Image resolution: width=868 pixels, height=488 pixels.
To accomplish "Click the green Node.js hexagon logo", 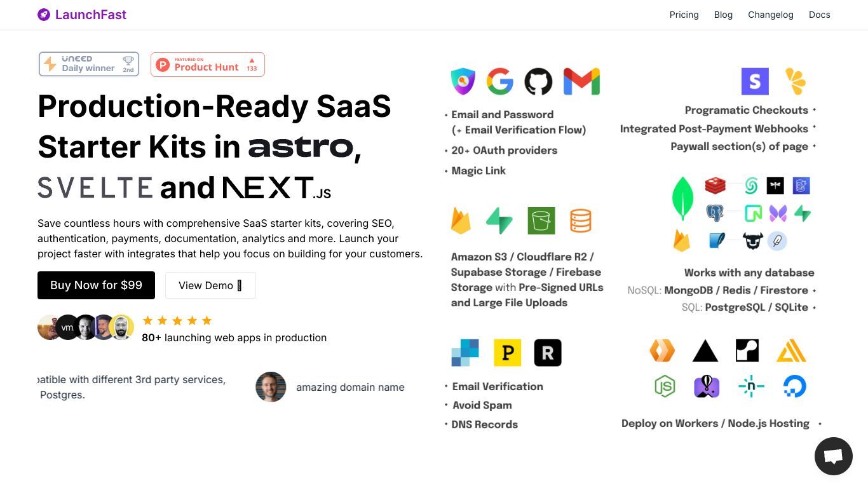I will tap(665, 386).
